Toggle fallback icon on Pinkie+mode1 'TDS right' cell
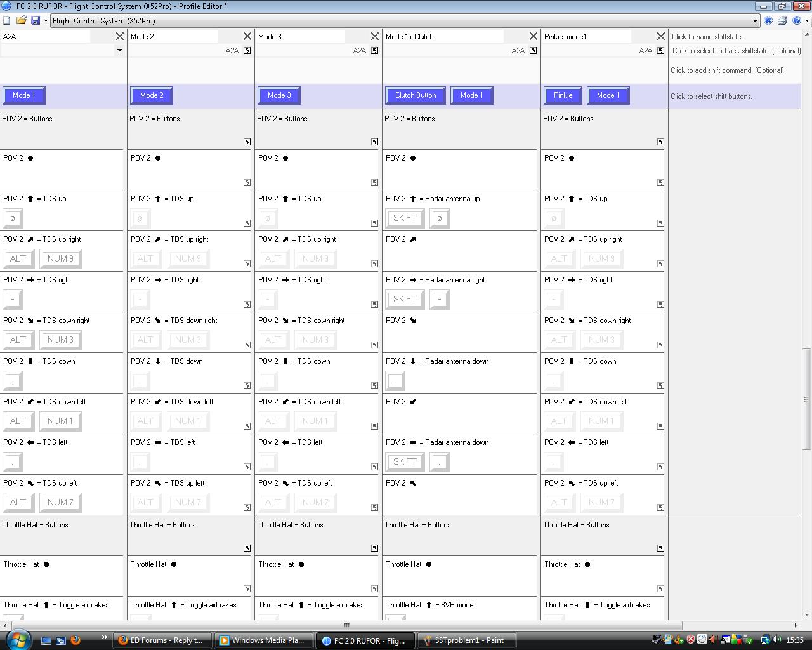 click(660, 304)
